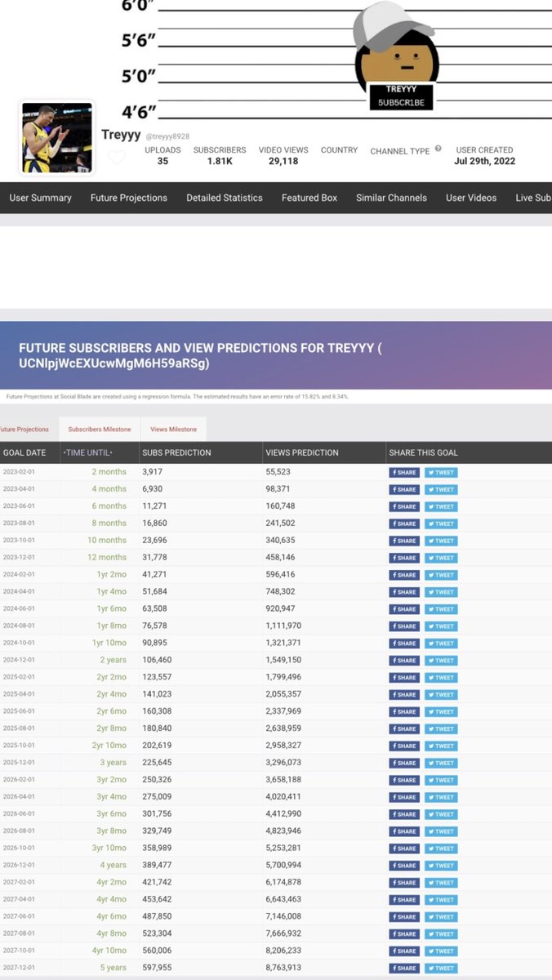Share the 2023-02-01 goal on Facebook
The image size is (552, 980).
tap(404, 472)
